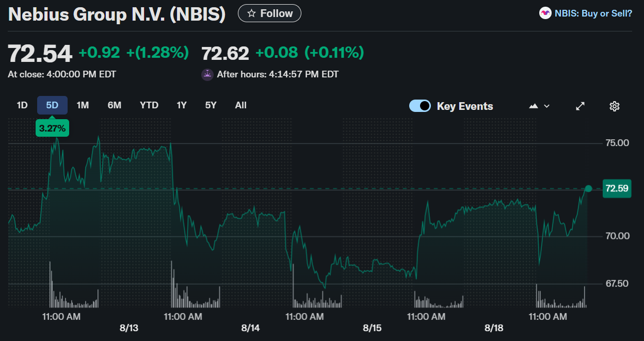Follow the NBIS stock

(x=269, y=13)
